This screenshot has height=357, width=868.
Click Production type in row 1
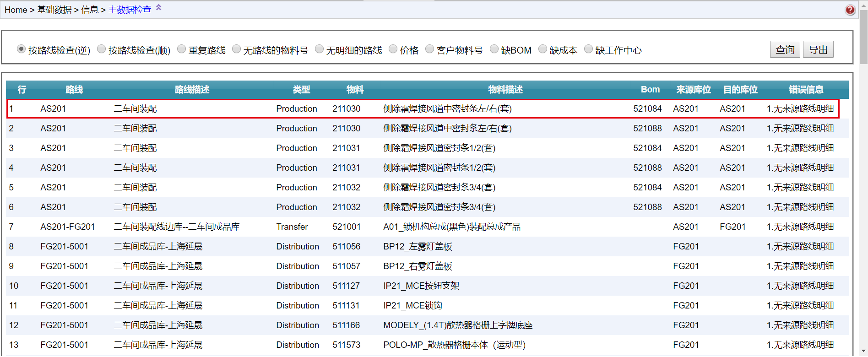click(297, 109)
